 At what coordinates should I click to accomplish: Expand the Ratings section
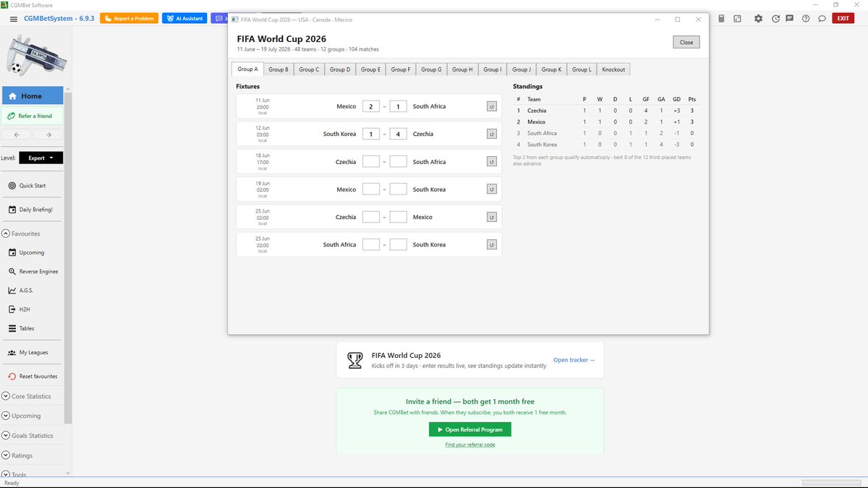click(x=6, y=455)
